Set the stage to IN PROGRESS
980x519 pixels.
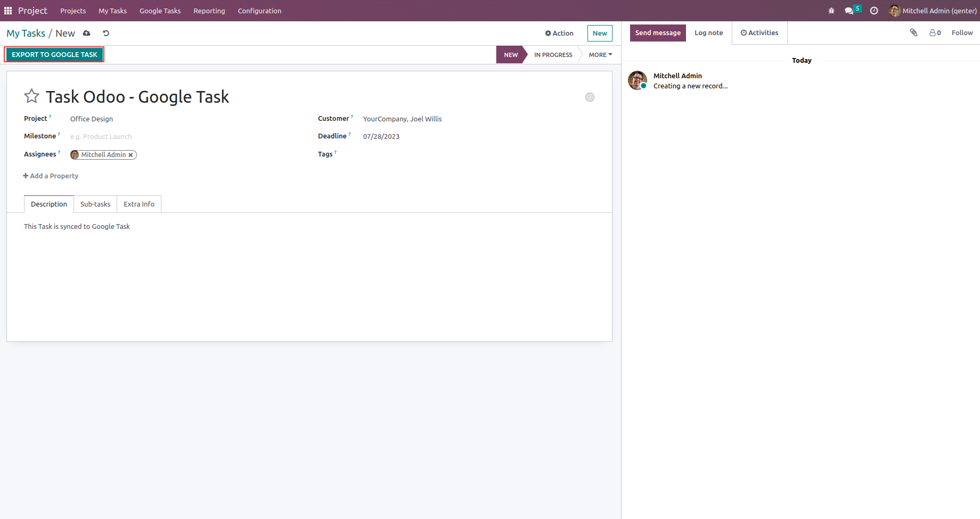pos(553,55)
